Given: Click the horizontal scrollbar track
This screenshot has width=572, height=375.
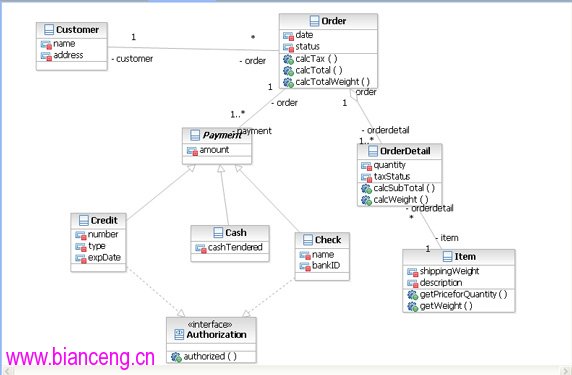Looking at the screenshot, I should 286,370.
